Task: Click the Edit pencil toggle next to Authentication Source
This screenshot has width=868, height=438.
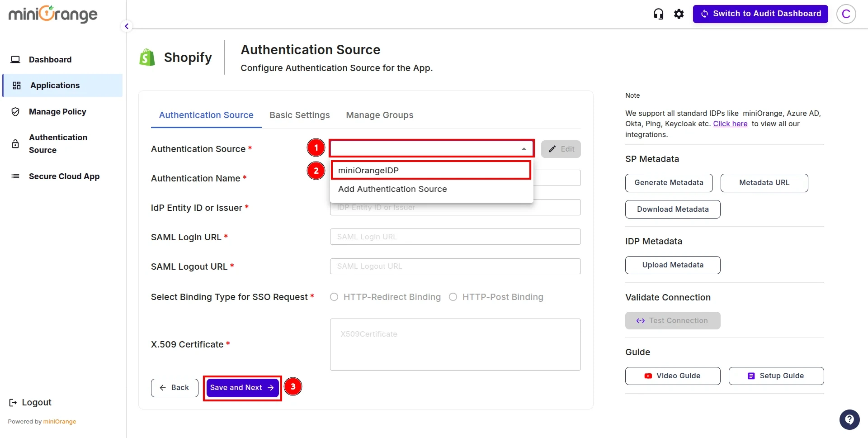Action: [561, 149]
